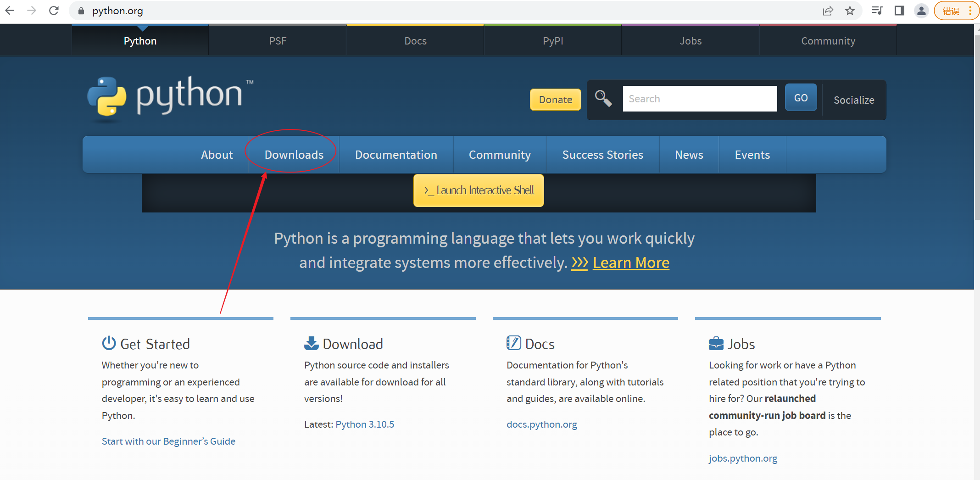
Task: Click the page vertical scrollbar thumb
Action: click(x=977, y=127)
